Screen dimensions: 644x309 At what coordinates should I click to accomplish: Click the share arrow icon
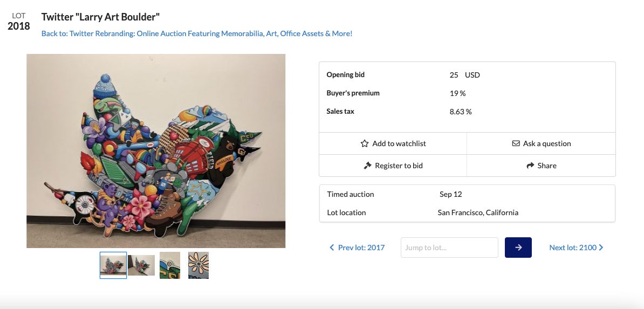pos(530,166)
